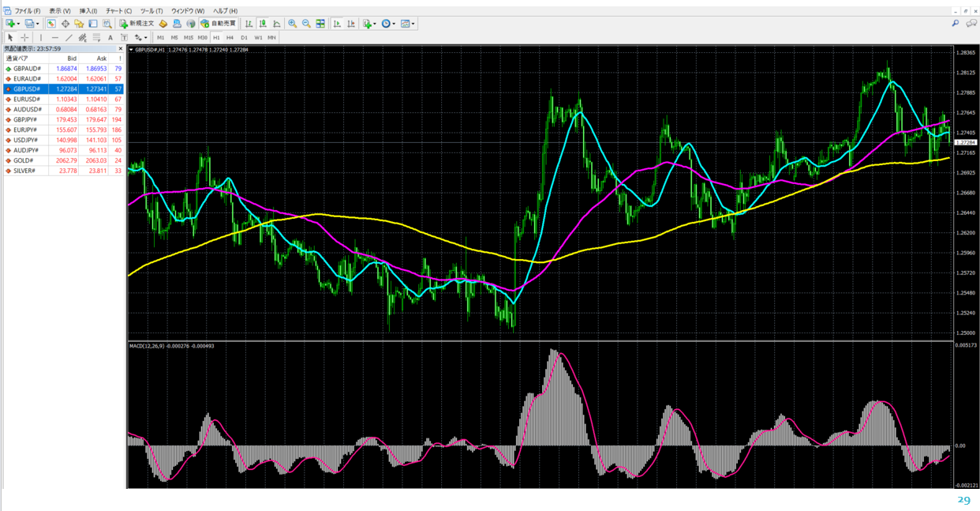This screenshot has width=980, height=511.
Task: Open the indicators list dropdown arrow
Action: tap(375, 24)
